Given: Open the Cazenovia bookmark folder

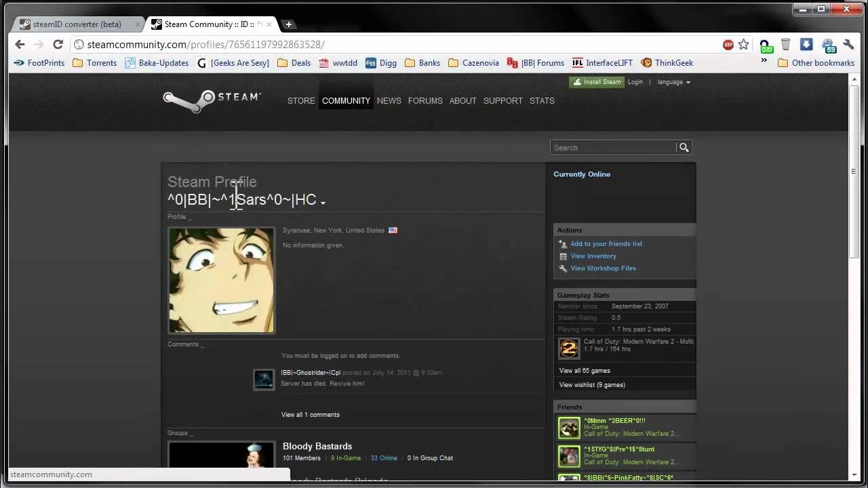Looking at the screenshot, I should pos(474,63).
